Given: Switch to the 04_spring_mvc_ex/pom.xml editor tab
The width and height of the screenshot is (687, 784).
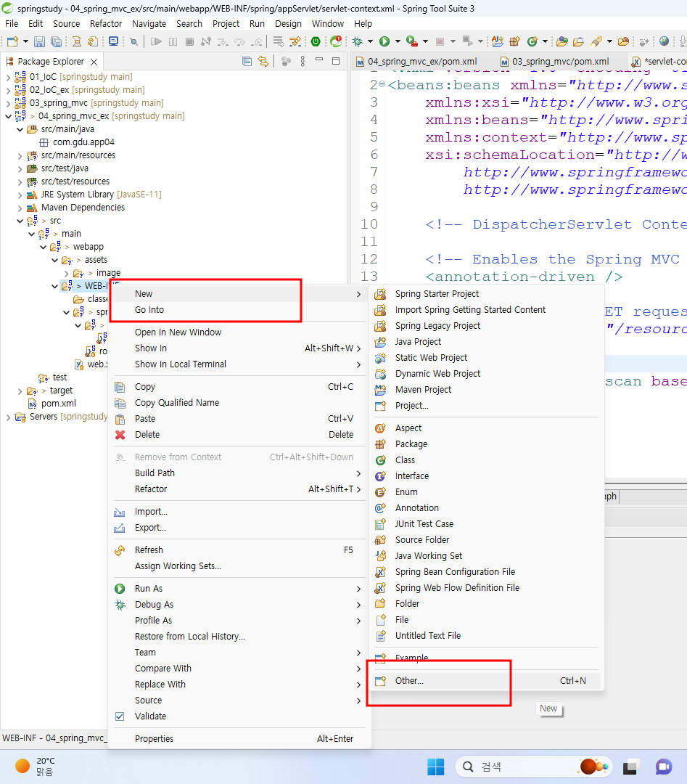Looking at the screenshot, I should [x=416, y=62].
